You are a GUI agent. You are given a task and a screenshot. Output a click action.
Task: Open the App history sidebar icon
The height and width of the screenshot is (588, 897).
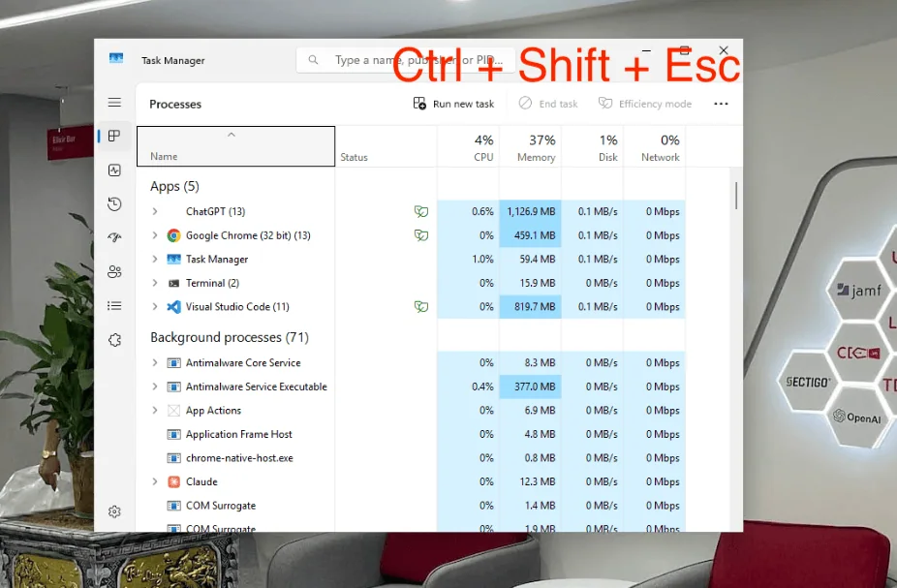[x=114, y=203]
